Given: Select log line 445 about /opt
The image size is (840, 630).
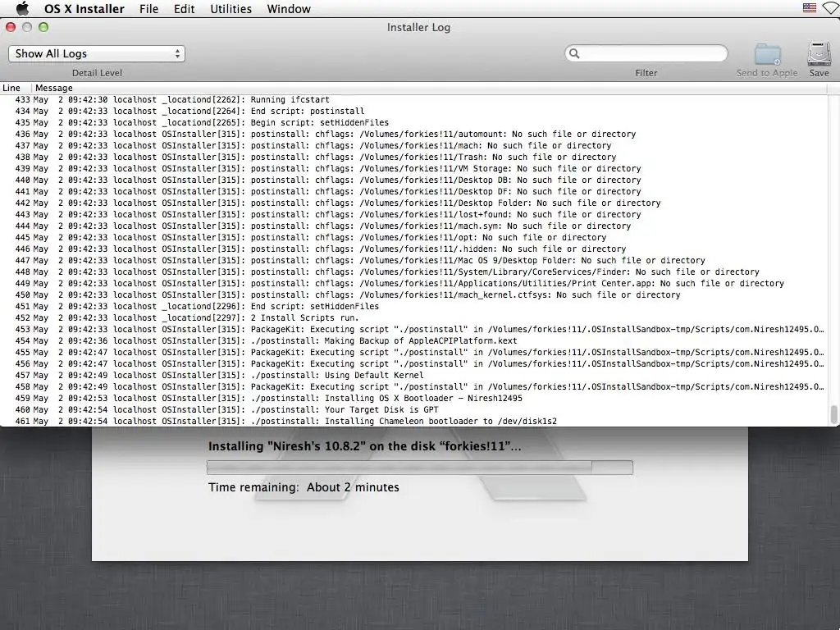Looking at the screenshot, I should pyautogui.click(x=413, y=237).
